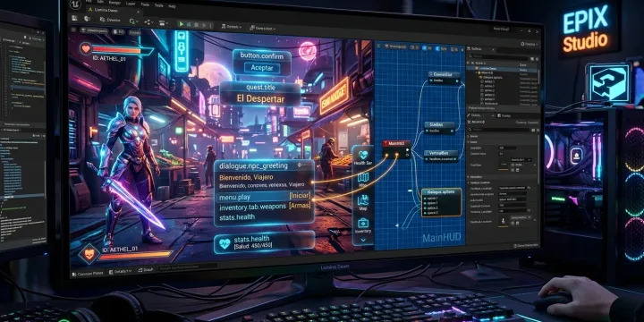The width and height of the screenshot is (644, 322).
Task: Click the top-left red health bar
Action: [123, 50]
